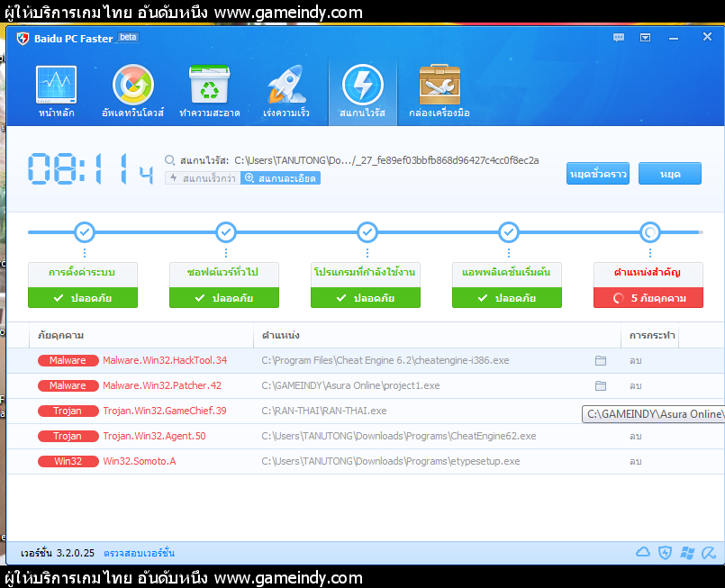Click the Asura Online project1.exe path
This screenshot has height=588, width=725.
coord(350,385)
